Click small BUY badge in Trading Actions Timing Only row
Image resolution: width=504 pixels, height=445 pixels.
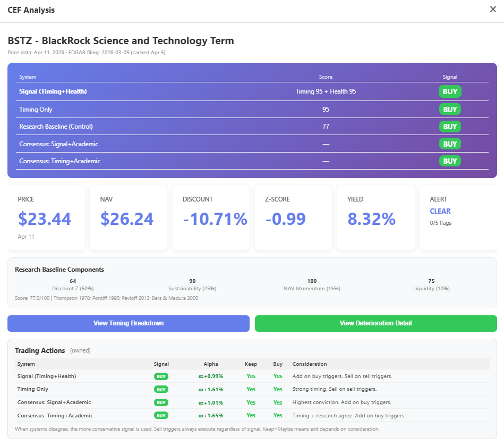161,389
